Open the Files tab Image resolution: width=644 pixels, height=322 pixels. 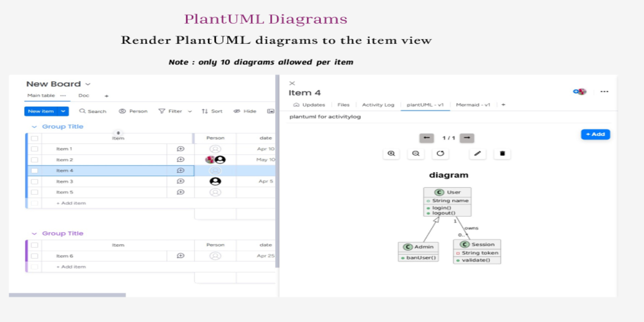(343, 105)
